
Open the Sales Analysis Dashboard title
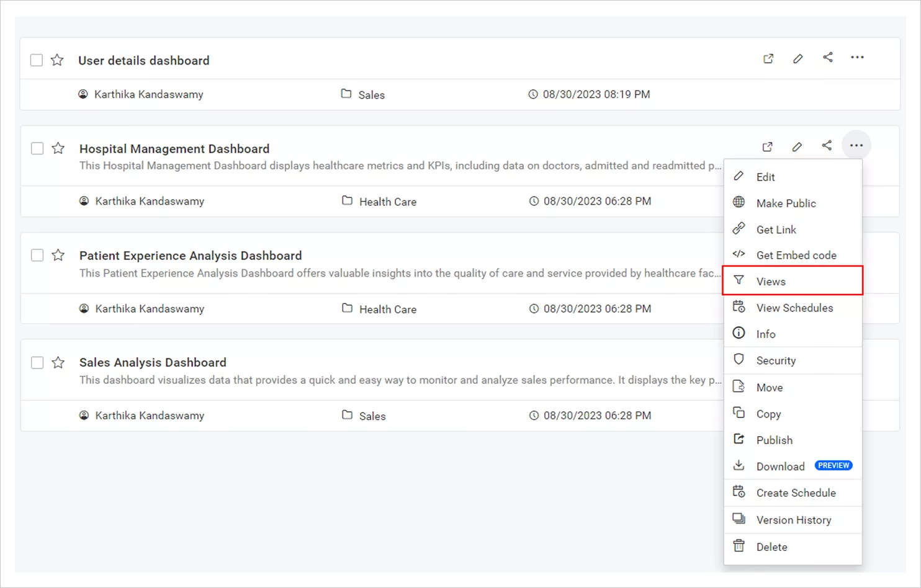coord(153,362)
